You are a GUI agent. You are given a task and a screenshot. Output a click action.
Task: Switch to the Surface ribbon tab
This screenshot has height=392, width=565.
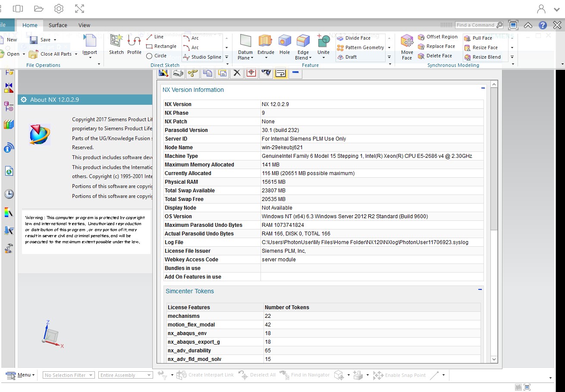58,25
